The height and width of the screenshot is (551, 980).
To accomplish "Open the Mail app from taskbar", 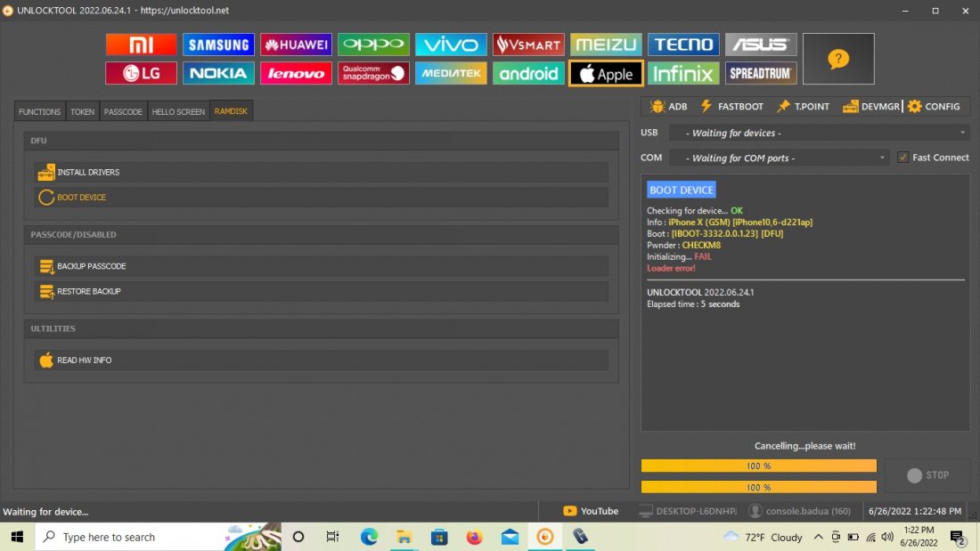I will click(x=510, y=538).
